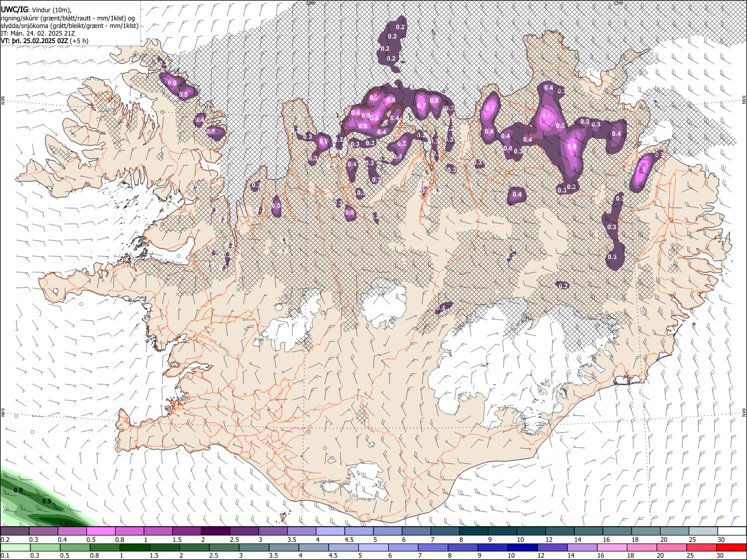The width and height of the screenshot is (747, 560).
Task: Click the '2.5' label on the snow scale
Action: point(234,540)
